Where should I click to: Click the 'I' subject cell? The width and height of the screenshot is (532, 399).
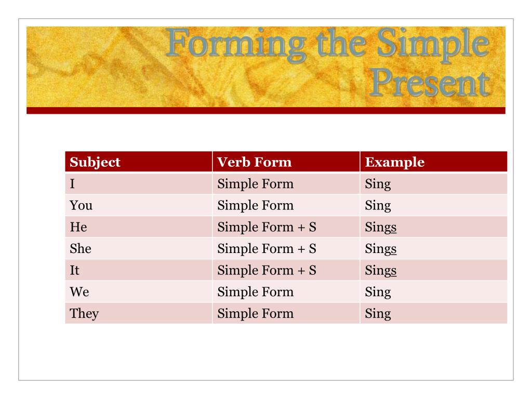coord(138,183)
